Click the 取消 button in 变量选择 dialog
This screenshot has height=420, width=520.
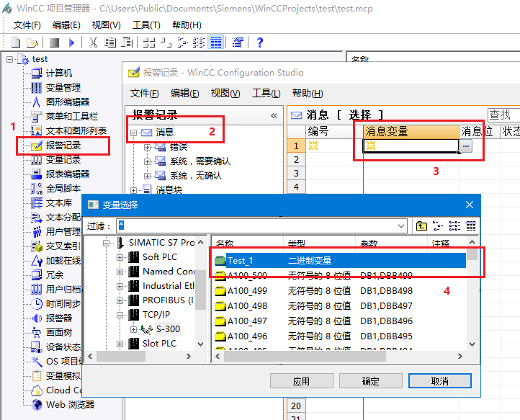point(440,381)
